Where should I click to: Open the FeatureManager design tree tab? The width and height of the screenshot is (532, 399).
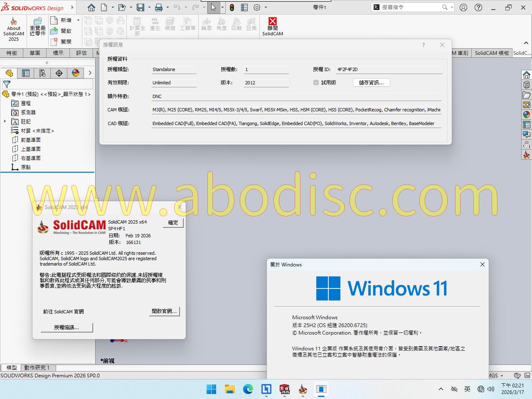point(9,73)
